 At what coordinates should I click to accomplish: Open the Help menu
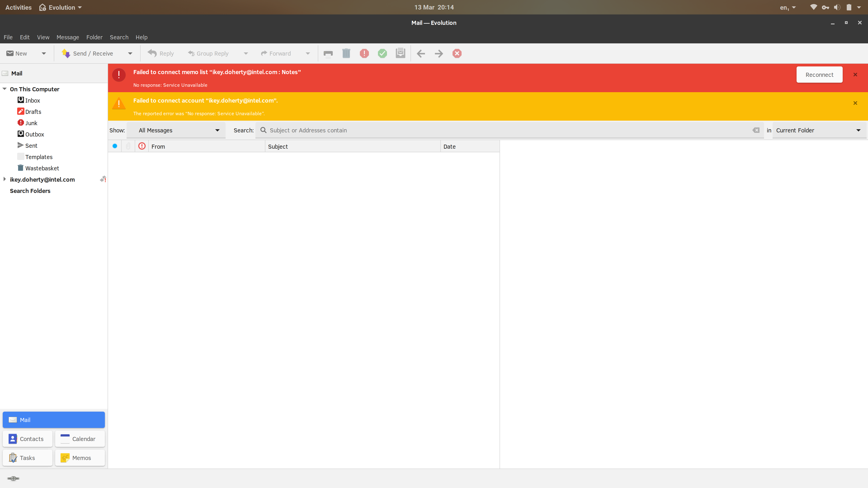(x=142, y=37)
